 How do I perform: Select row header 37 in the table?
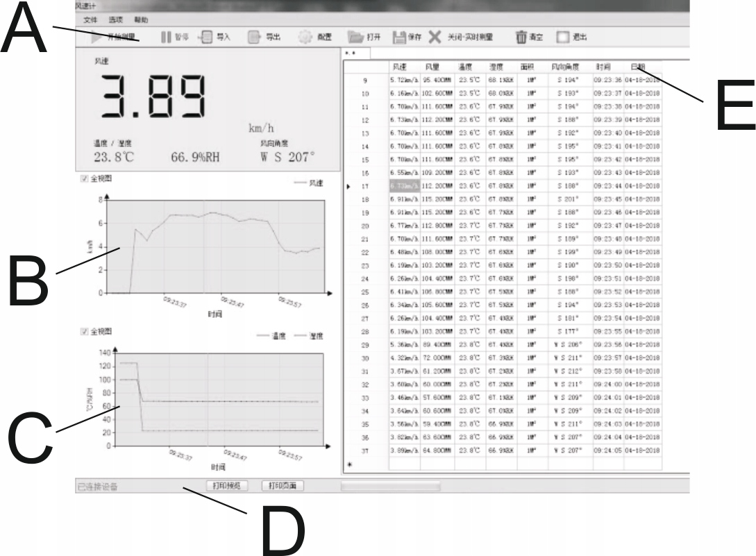(367, 451)
